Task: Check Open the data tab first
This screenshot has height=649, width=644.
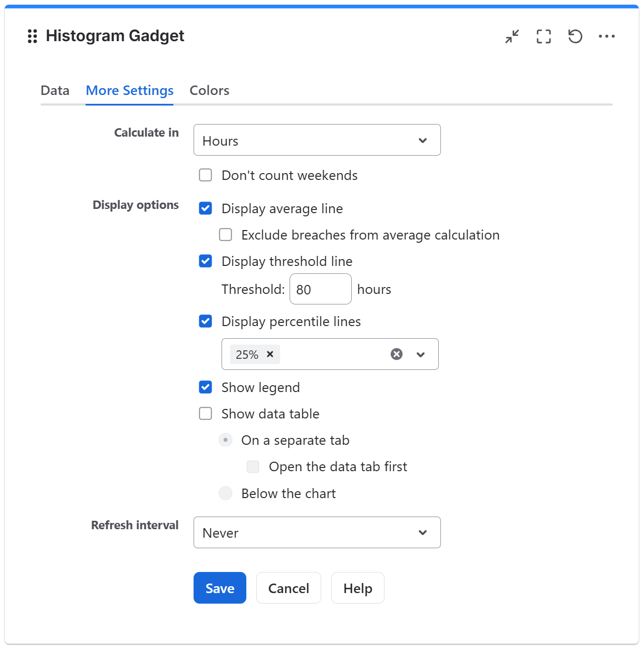Action: coord(253,466)
